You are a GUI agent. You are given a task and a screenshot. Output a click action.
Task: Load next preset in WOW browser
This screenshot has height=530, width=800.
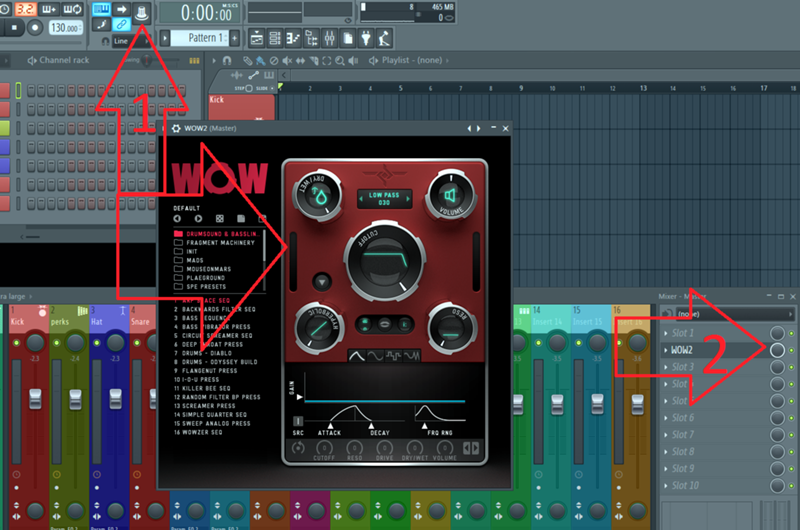(x=198, y=218)
